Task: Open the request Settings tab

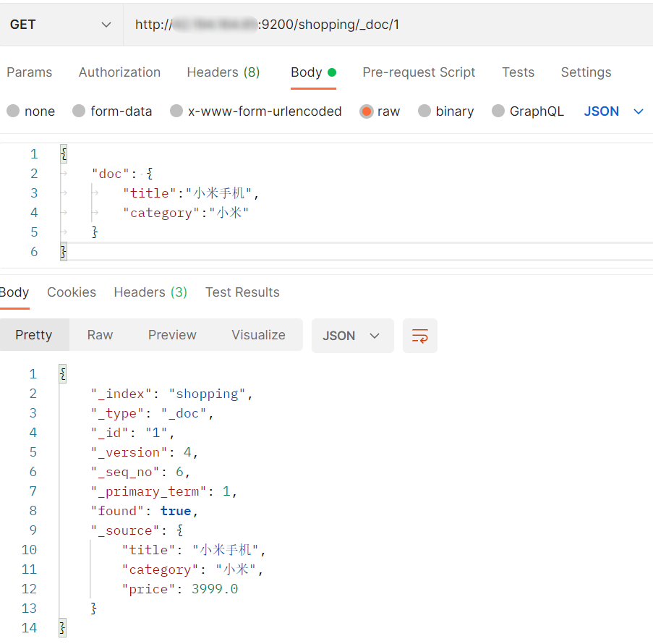Action: (x=586, y=72)
